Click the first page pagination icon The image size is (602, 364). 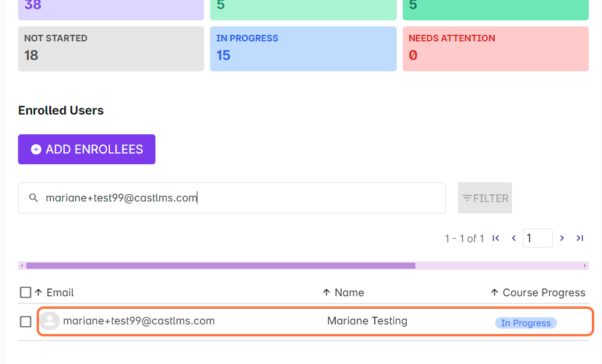(x=496, y=238)
